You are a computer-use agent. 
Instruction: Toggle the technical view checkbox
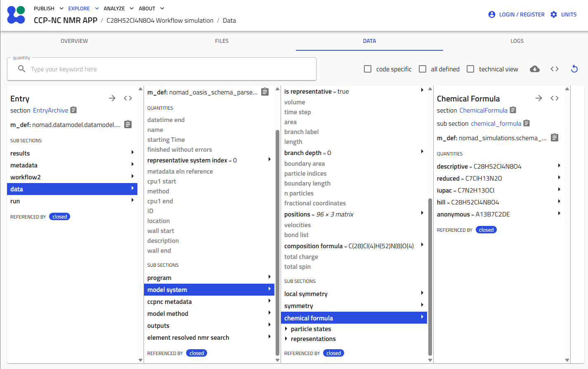coord(470,69)
